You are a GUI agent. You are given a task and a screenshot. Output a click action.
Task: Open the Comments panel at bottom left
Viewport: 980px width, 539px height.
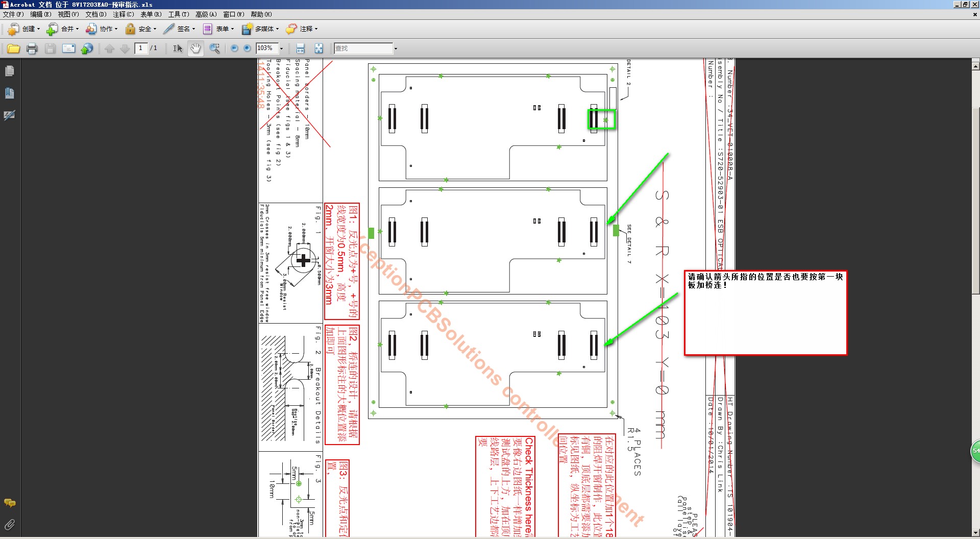click(9, 503)
